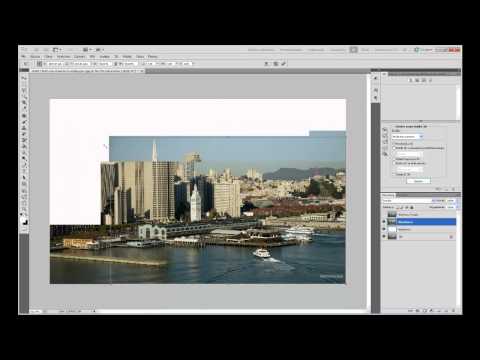480x360 pixels.
Task: Click the button at bottom of upper panel
Action: tap(418, 181)
